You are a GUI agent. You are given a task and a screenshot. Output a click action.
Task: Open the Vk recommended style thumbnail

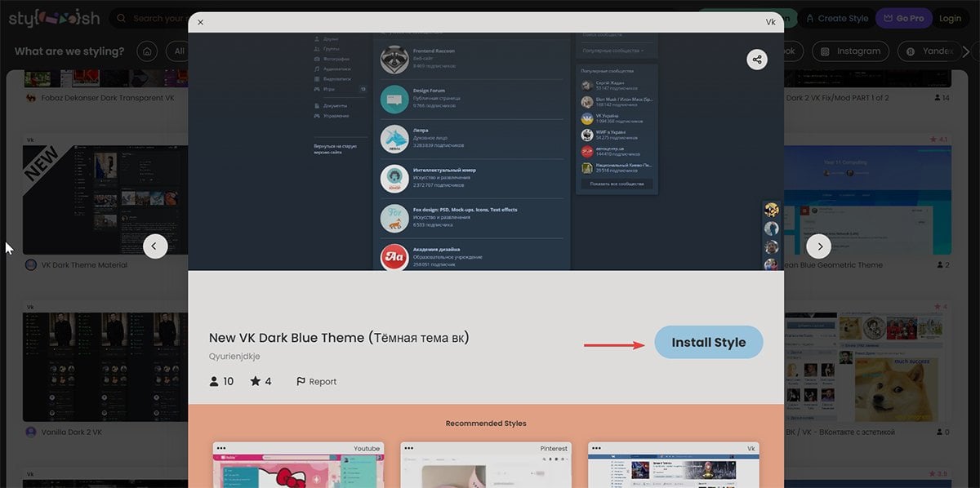pyautogui.click(x=674, y=465)
